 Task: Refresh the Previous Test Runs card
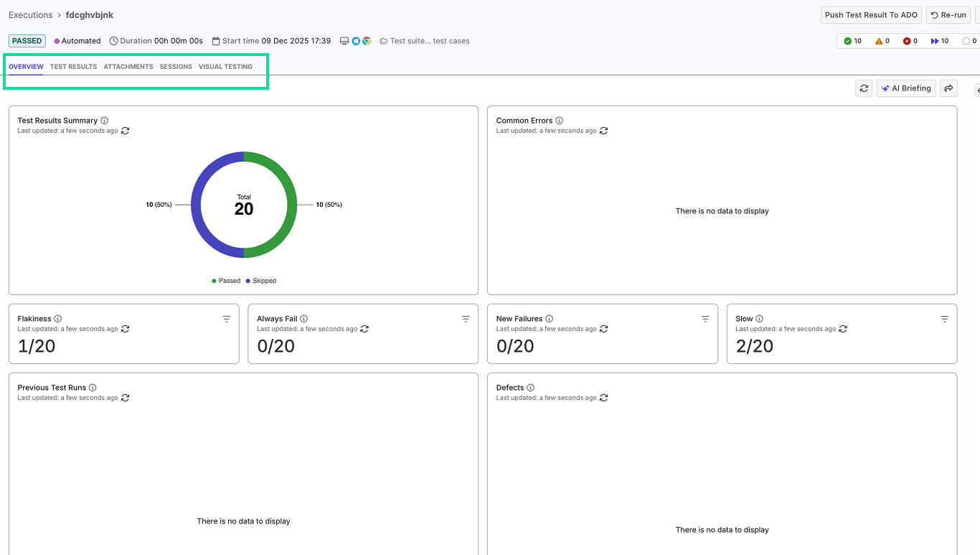click(126, 398)
